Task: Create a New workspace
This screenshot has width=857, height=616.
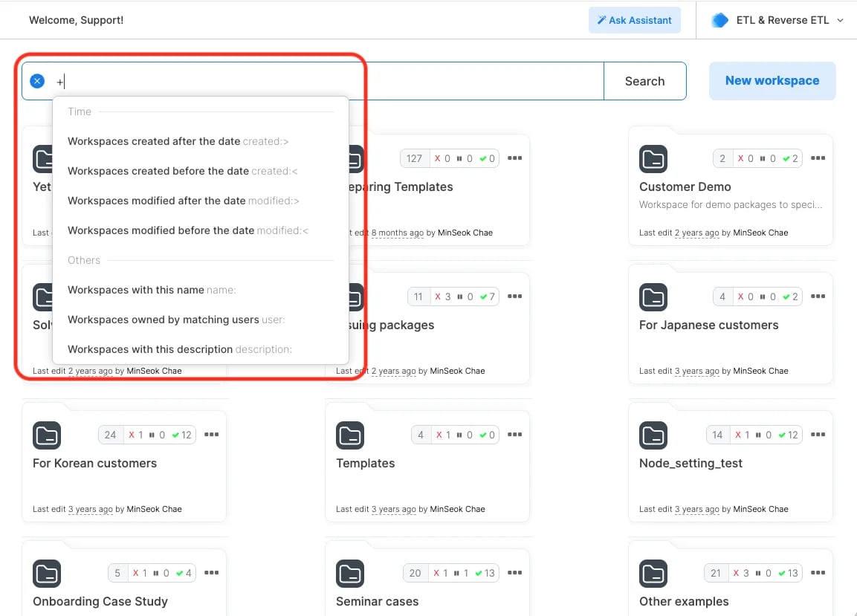Action: pos(772,80)
